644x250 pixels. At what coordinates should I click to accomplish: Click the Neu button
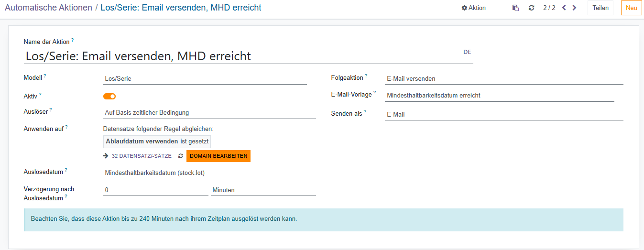pyautogui.click(x=631, y=8)
